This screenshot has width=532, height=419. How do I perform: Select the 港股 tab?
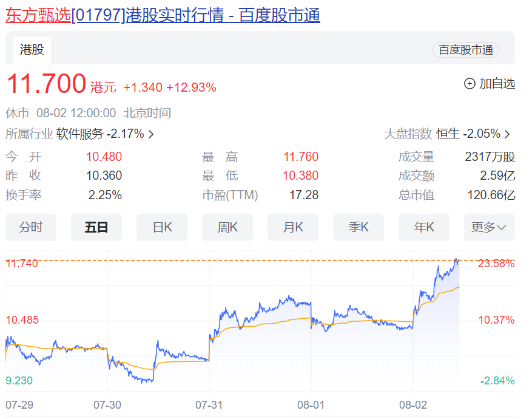tap(32, 50)
